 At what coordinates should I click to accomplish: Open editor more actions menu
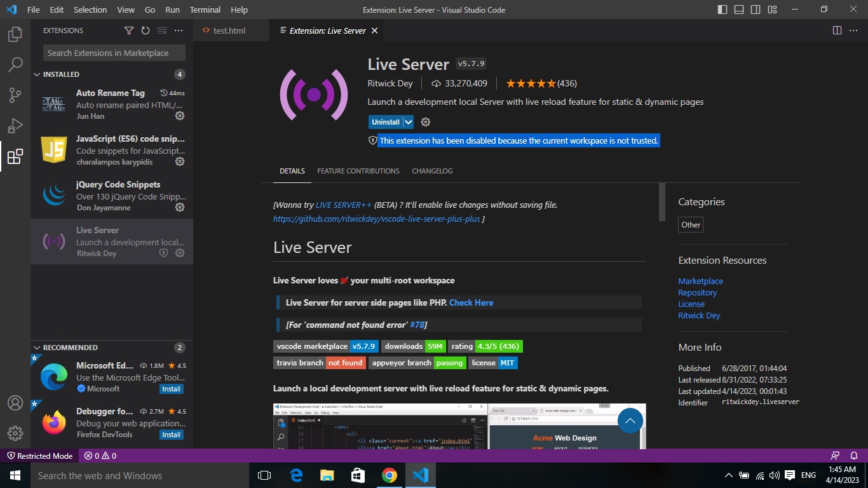tap(854, 30)
